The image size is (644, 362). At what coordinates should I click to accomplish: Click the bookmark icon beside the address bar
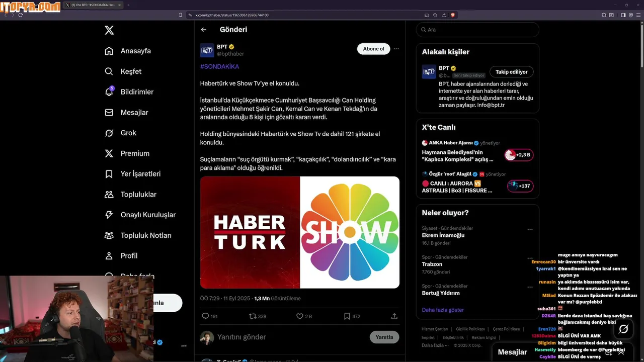(181, 15)
